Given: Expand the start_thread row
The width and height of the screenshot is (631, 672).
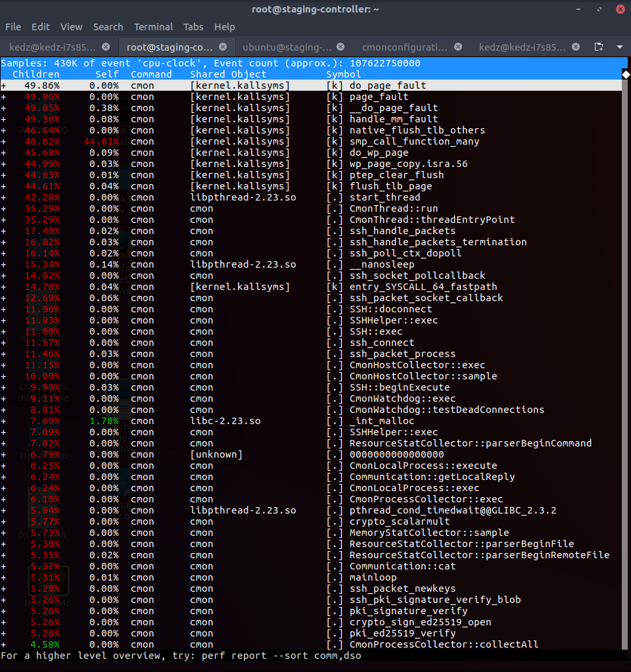Looking at the screenshot, I should coord(3,197).
